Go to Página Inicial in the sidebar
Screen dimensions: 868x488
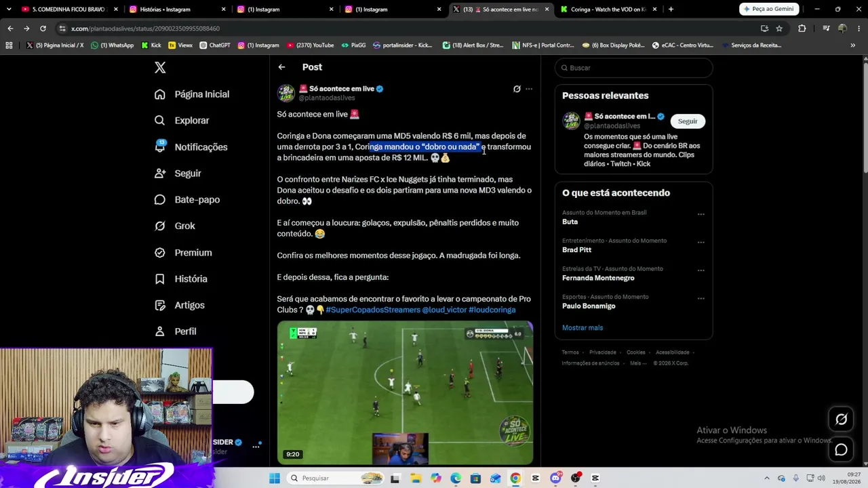coord(192,94)
